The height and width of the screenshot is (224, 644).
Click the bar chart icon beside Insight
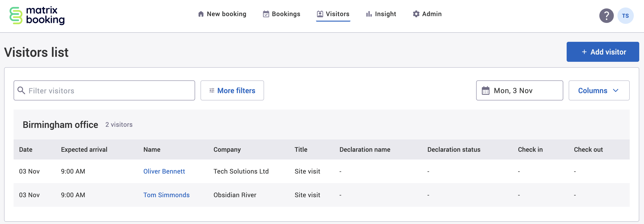pyautogui.click(x=369, y=14)
